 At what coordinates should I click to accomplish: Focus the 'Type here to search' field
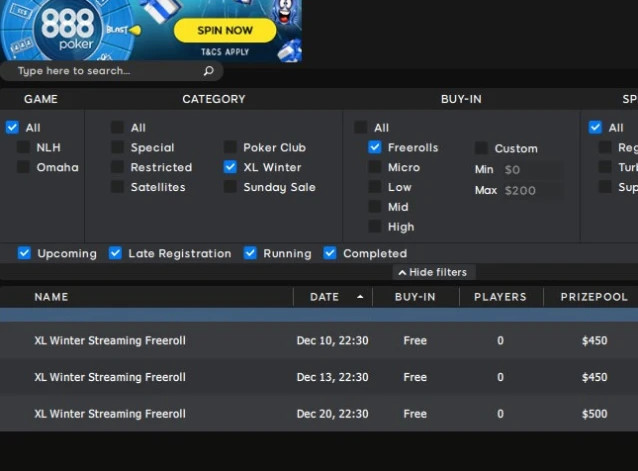tap(111, 71)
